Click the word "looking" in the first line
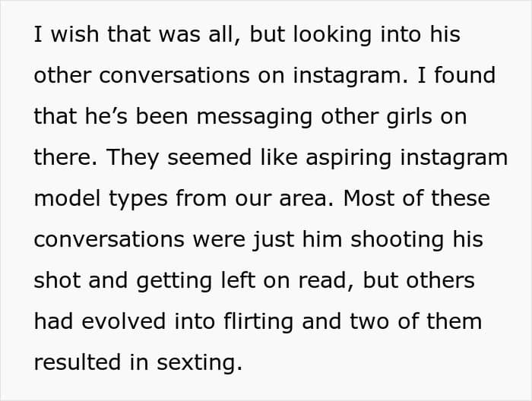Viewport: 532px width, 401px height. point(333,35)
